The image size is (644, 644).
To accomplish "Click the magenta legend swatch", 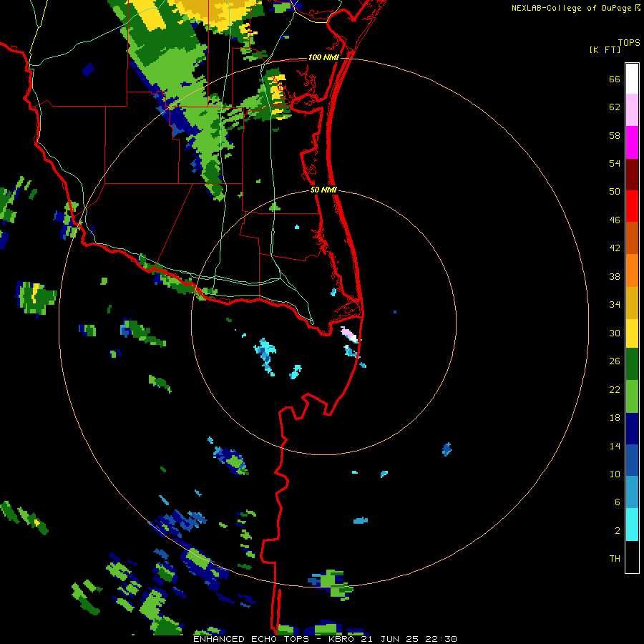I will (x=632, y=142).
